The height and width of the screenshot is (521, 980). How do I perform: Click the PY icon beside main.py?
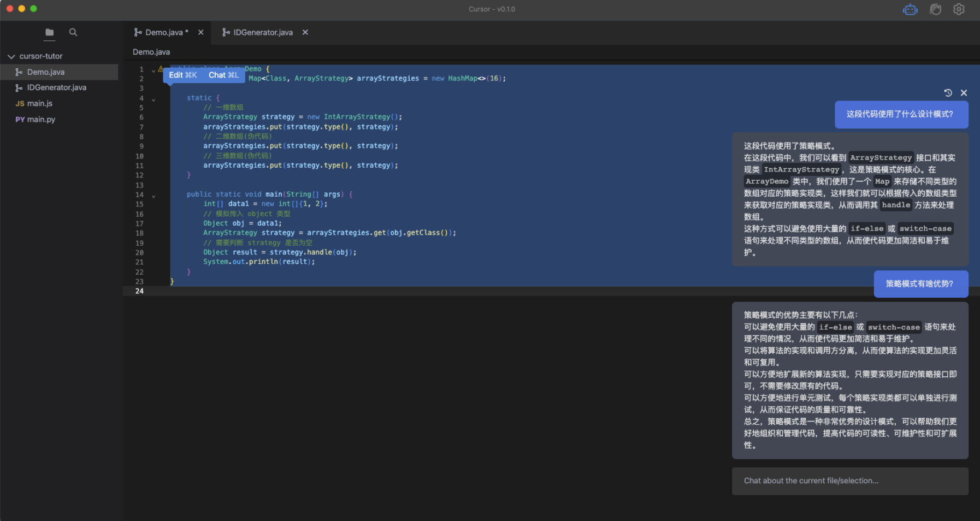[20, 120]
